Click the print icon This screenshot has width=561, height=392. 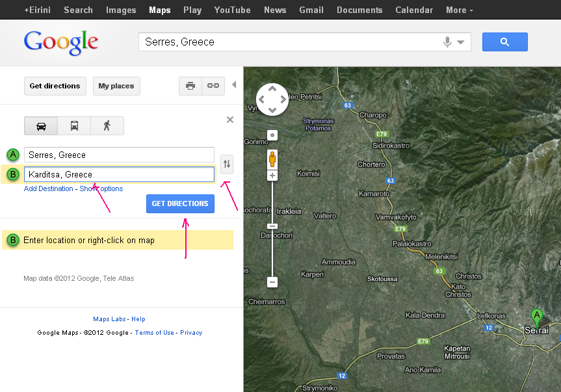click(190, 86)
